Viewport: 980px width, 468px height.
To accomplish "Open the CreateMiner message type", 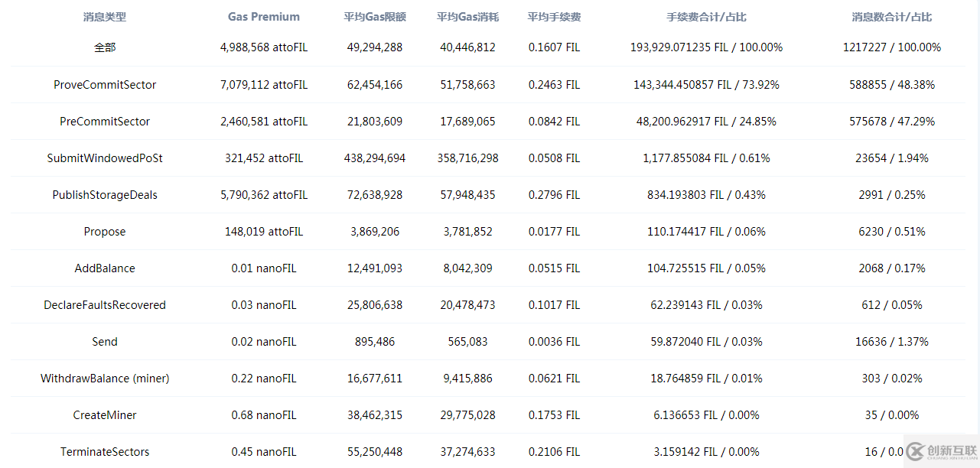I will tap(105, 415).
